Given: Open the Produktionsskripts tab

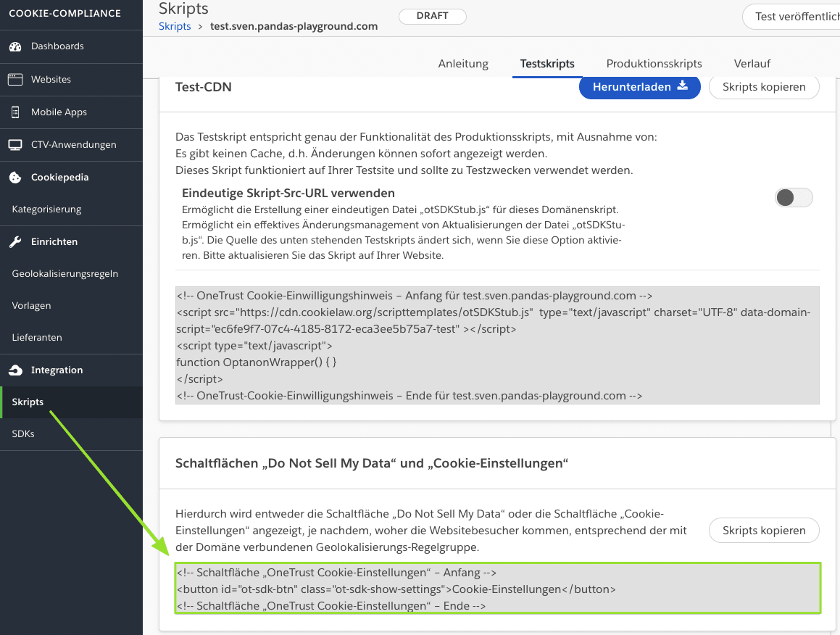Looking at the screenshot, I should [654, 64].
